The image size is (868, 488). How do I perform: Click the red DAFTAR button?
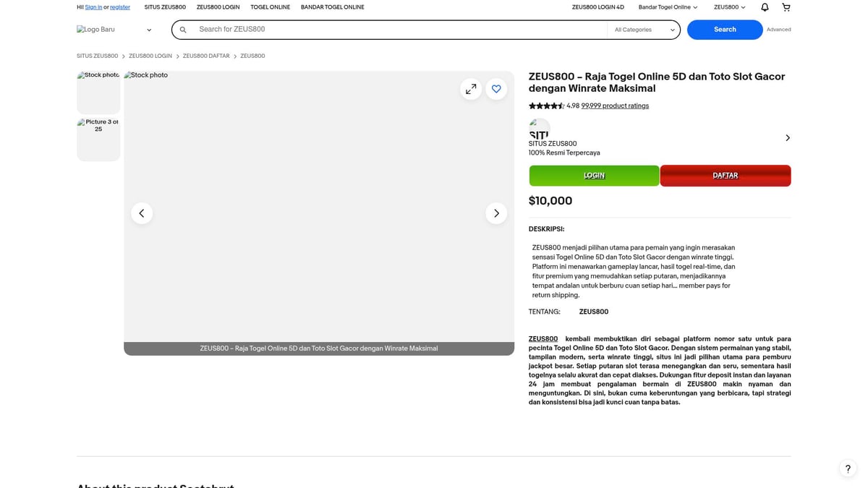coord(725,176)
